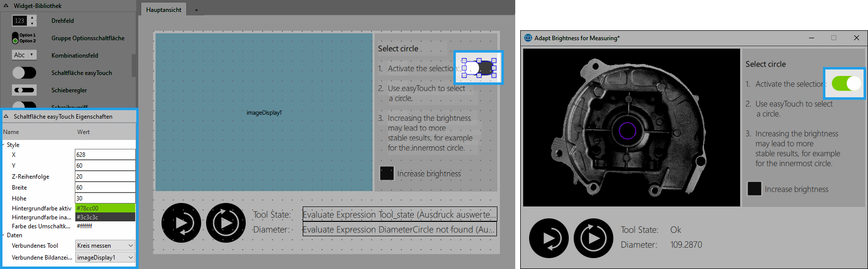This screenshot has height=269, width=868.
Task: Click the Hintergrundfarbe aktiv green color value
Action: [x=105, y=208]
